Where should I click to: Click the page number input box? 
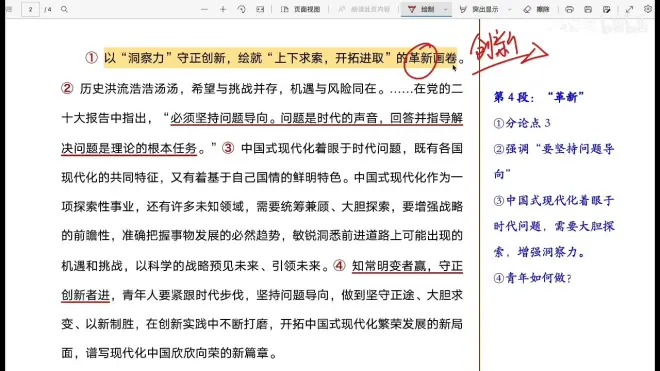30,9
